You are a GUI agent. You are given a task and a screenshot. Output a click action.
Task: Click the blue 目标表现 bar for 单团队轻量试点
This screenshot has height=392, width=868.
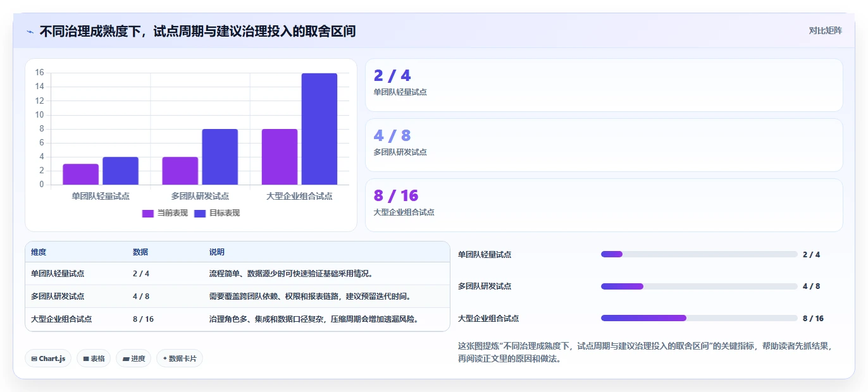tap(120, 171)
